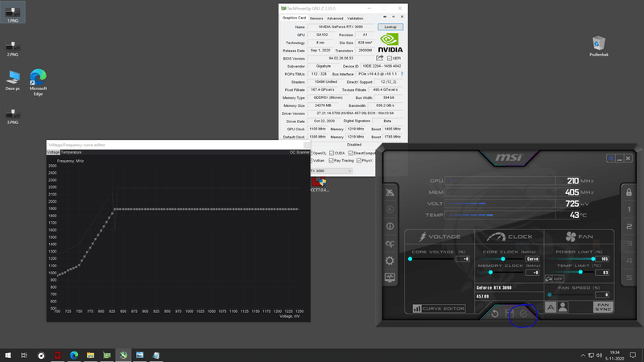Toggle the DirectCompute checkbox in GPU-Z
This screenshot has height=362, width=644.
(x=351, y=153)
